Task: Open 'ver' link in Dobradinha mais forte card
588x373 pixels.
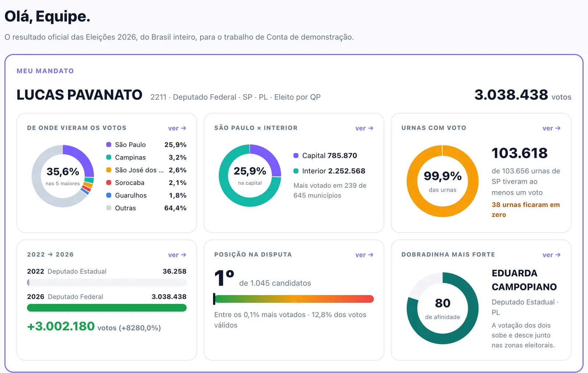Action: 551,255
